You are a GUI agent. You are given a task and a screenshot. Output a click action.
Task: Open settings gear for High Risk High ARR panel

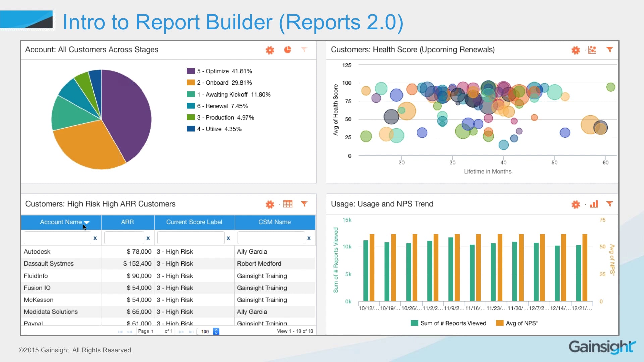[x=270, y=204]
